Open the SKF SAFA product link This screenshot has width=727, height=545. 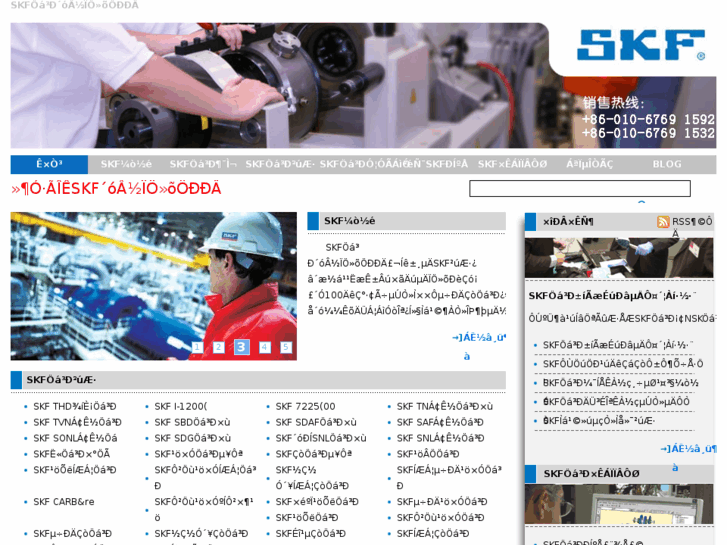coord(440,423)
